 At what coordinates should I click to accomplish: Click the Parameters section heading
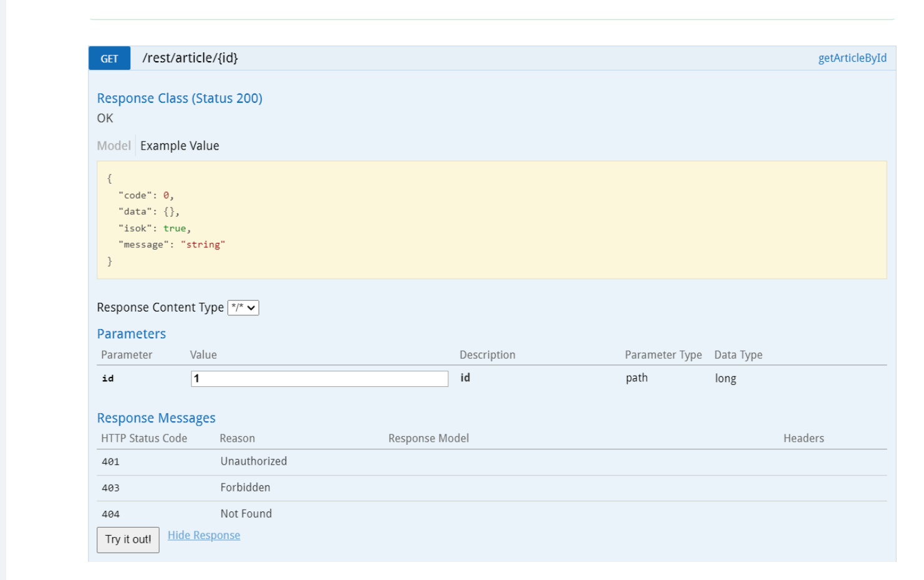click(x=132, y=334)
